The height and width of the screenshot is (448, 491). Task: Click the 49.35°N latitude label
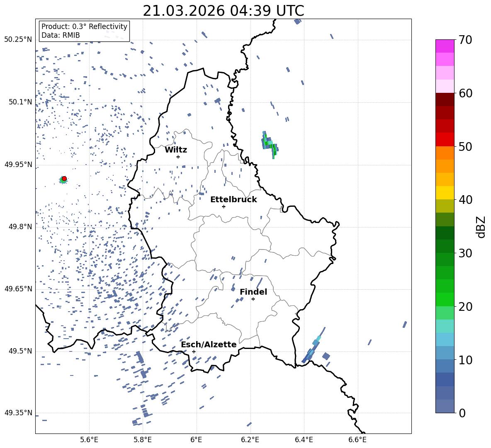click(18, 413)
